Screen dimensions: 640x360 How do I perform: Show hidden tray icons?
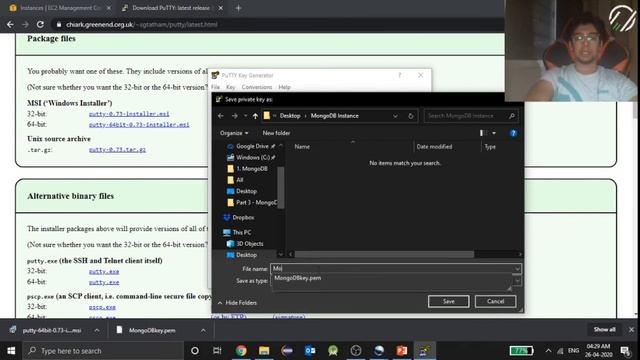[548, 351]
